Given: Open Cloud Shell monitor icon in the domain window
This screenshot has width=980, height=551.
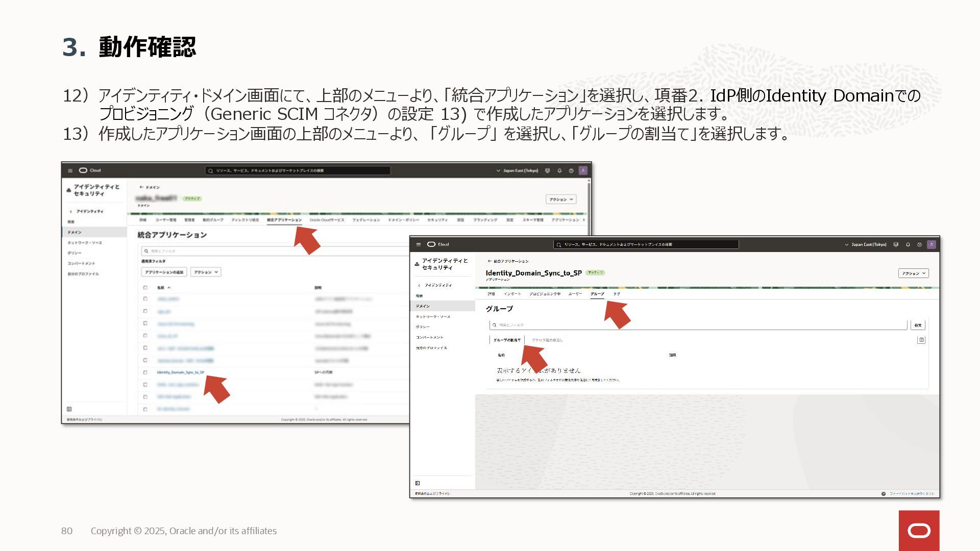Looking at the screenshot, I should 548,171.
